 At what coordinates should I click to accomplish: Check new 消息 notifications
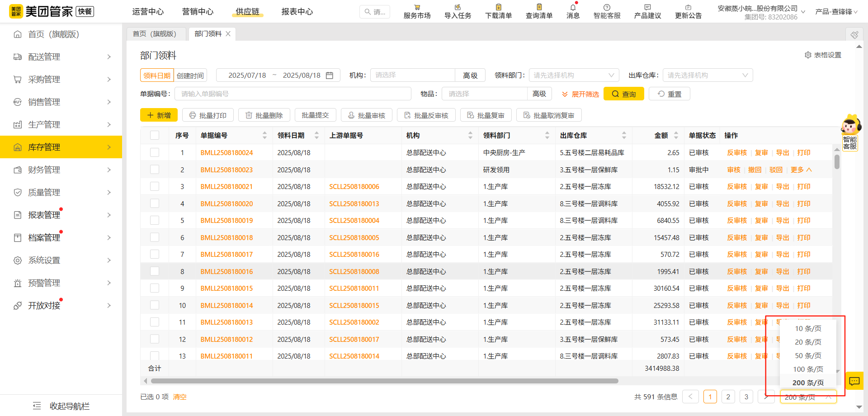[x=572, y=11]
